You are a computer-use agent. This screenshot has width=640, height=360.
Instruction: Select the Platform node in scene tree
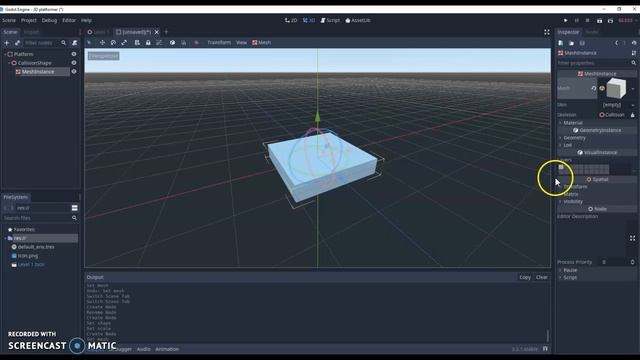tap(24, 54)
